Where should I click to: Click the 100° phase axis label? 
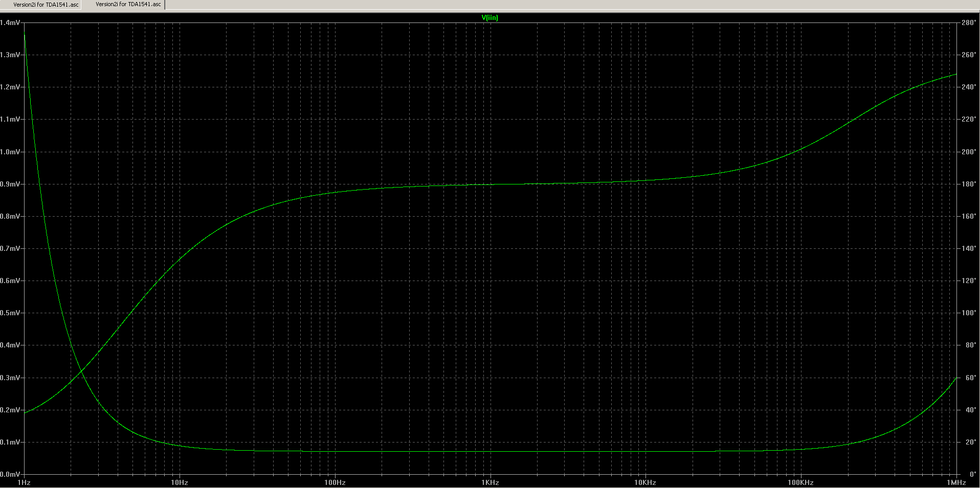968,313
